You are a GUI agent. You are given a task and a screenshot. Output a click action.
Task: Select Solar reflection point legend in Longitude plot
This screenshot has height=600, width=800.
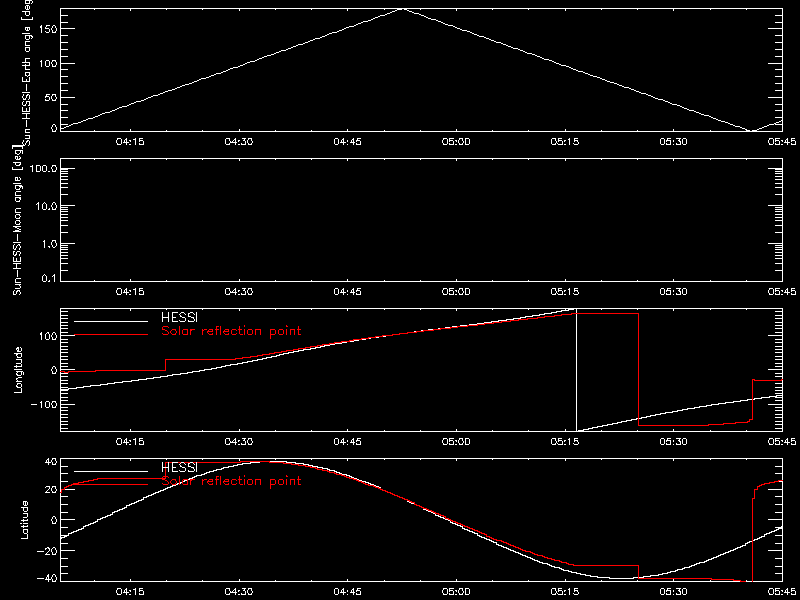pyautogui.click(x=231, y=332)
